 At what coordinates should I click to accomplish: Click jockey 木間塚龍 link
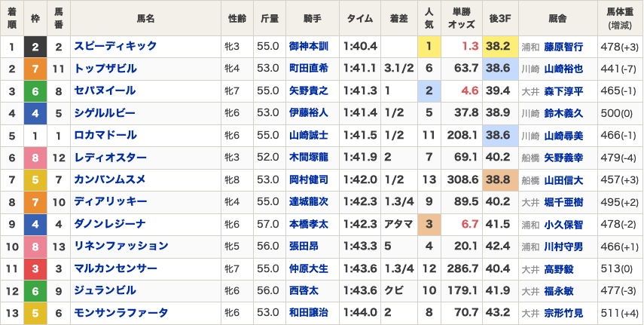[x=309, y=158]
